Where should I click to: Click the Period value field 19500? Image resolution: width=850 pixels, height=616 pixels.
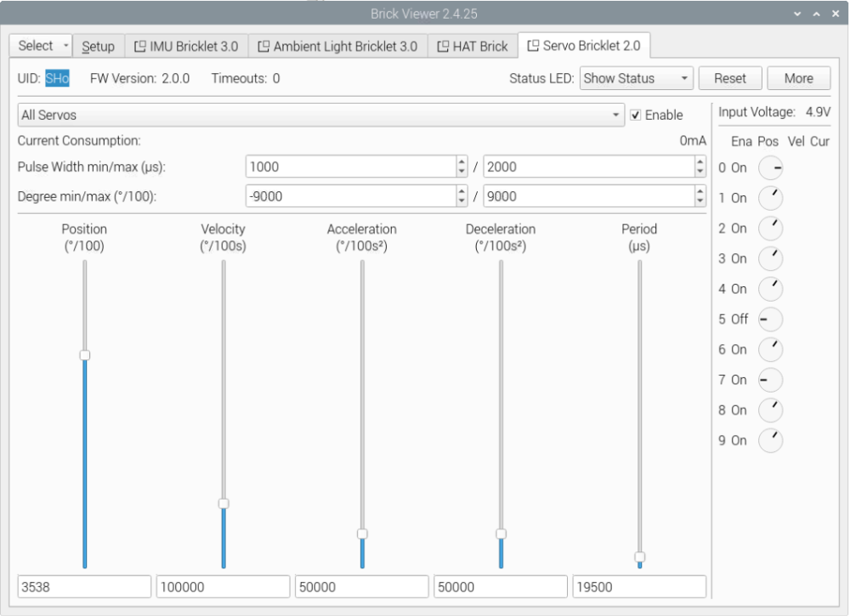(x=639, y=587)
